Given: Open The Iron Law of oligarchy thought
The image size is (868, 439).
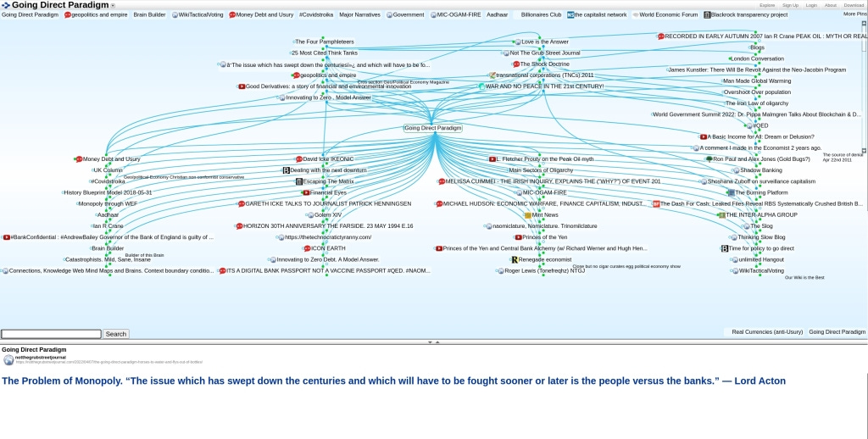Looking at the screenshot, I should [x=757, y=103].
